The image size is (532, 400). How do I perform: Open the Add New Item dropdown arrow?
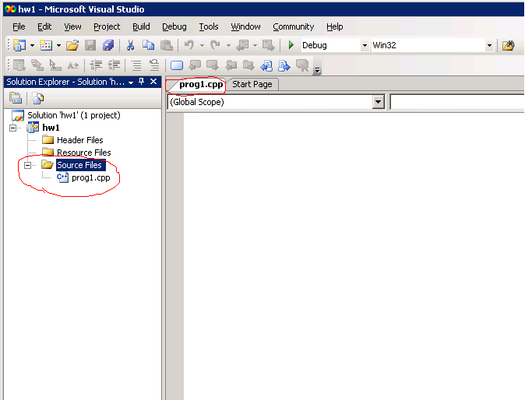pos(58,45)
